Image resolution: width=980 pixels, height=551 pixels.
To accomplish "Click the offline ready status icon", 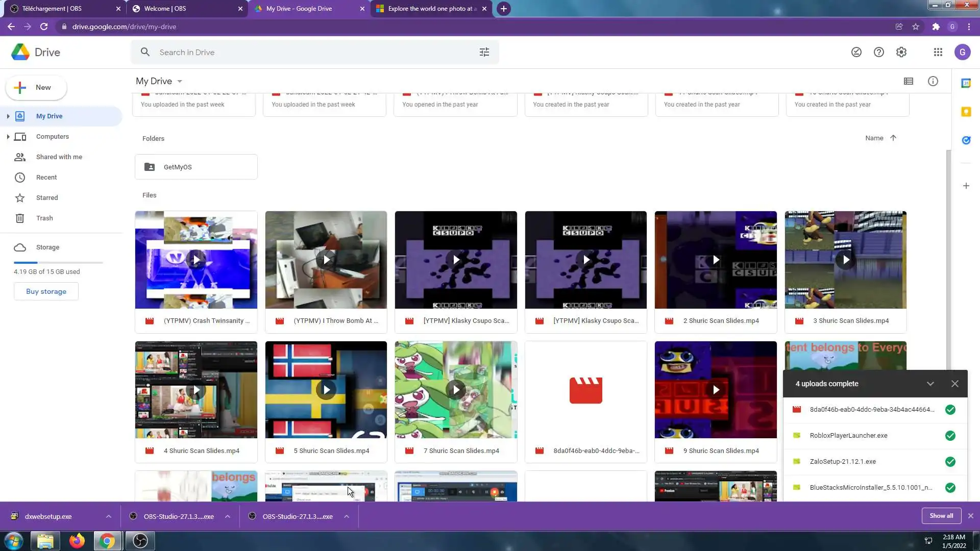I will 856,52.
